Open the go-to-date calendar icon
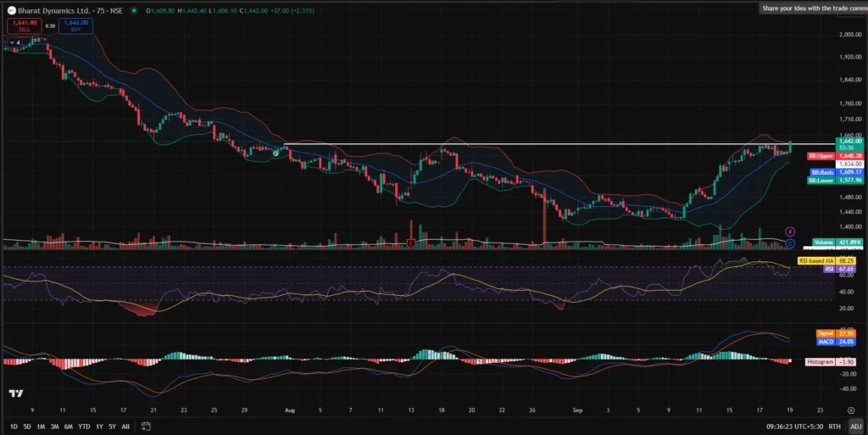The height and width of the screenshot is (435, 868). [x=147, y=426]
